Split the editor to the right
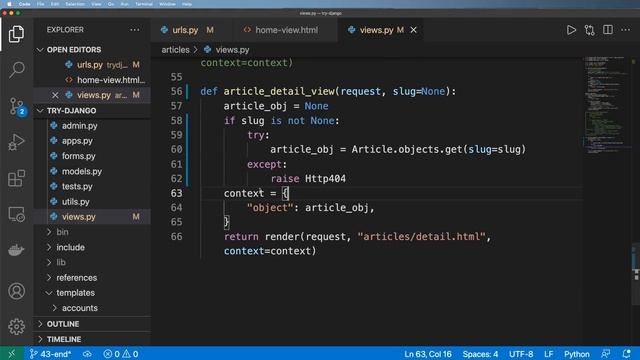The image size is (640, 360). point(608,30)
